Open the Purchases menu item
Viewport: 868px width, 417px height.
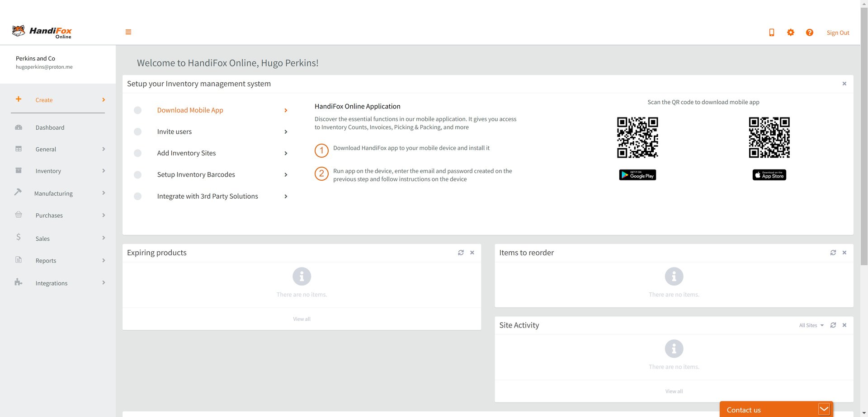coord(49,216)
